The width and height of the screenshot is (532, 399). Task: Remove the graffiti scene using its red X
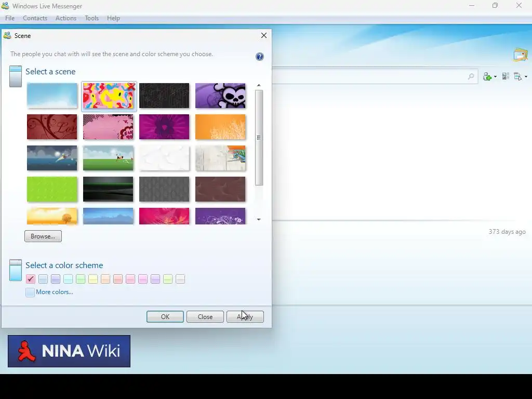(x=131, y=87)
